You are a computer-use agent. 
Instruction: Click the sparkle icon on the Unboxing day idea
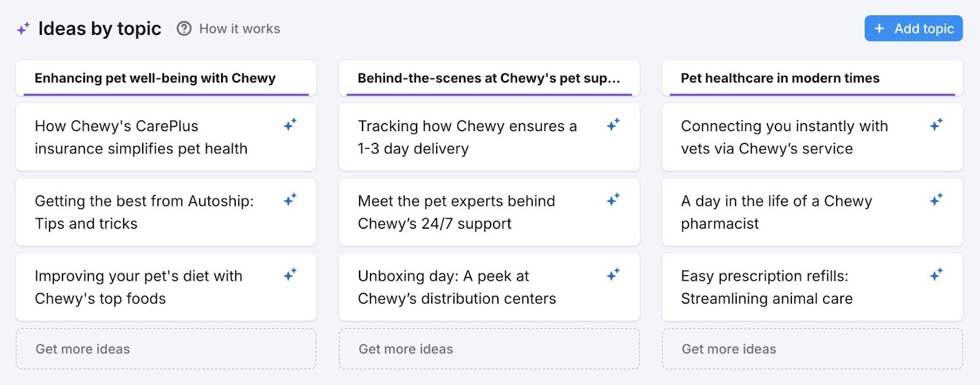[x=614, y=275]
